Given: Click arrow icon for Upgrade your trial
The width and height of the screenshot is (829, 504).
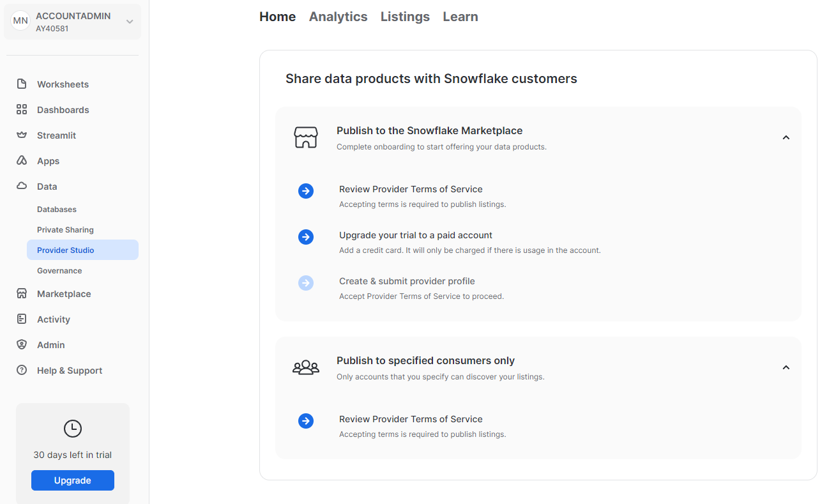Looking at the screenshot, I should (x=306, y=237).
